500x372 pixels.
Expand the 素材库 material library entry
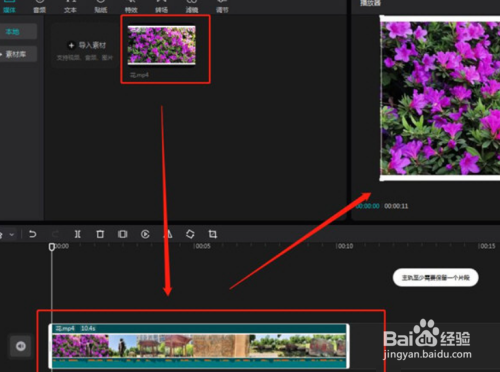pyautogui.click(x=17, y=54)
